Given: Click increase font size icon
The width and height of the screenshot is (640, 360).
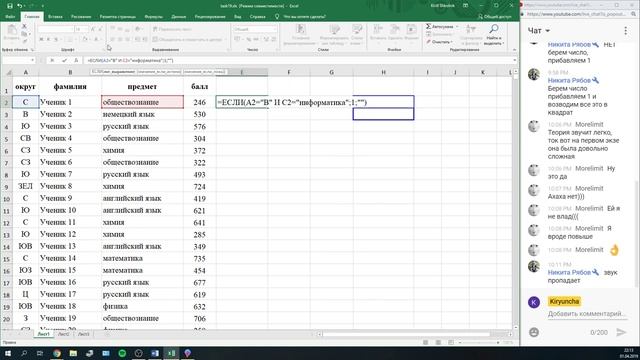Looking at the screenshot, I should coord(93,29).
